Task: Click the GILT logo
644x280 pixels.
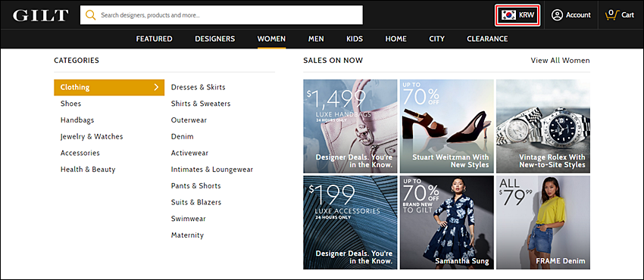Action: point(40,16)
